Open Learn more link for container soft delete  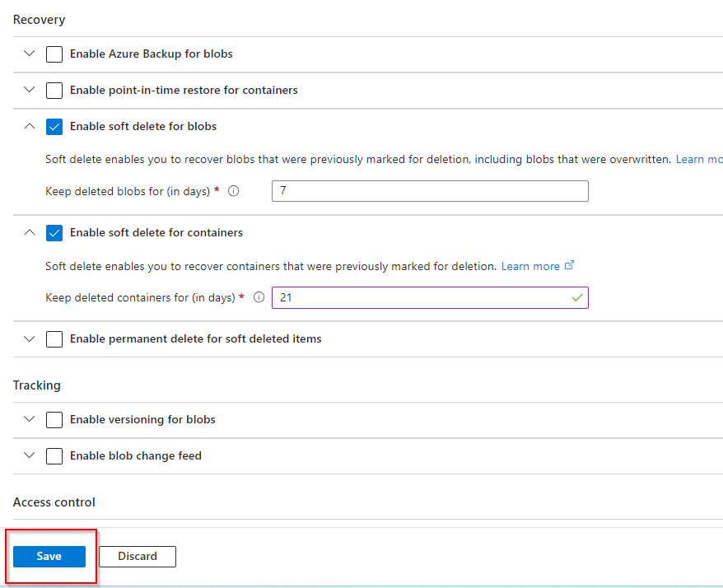click(530, 266)
